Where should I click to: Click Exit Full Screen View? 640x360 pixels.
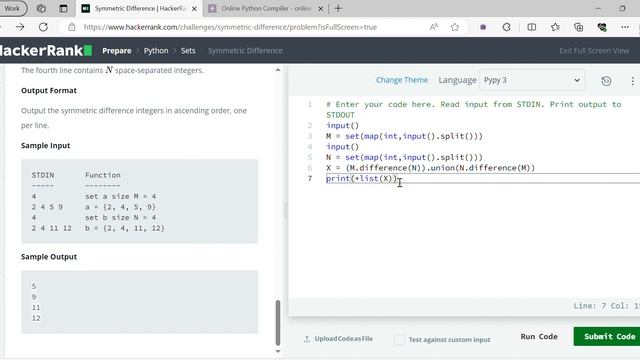pos(594,51)
